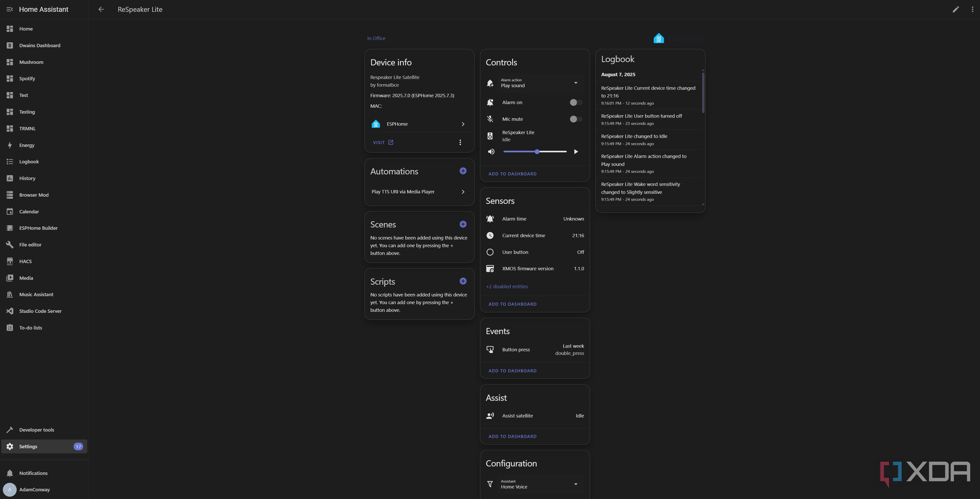The image size is (980, 499).
Task: Edit device settings with the pencil icon
Action: tap(956, 9)
